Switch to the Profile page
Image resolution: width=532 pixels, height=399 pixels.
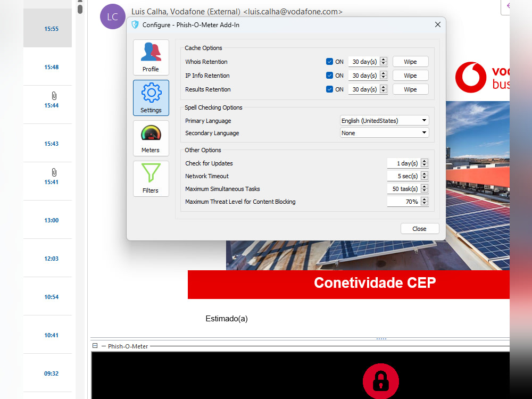click(x=151, y=57)
